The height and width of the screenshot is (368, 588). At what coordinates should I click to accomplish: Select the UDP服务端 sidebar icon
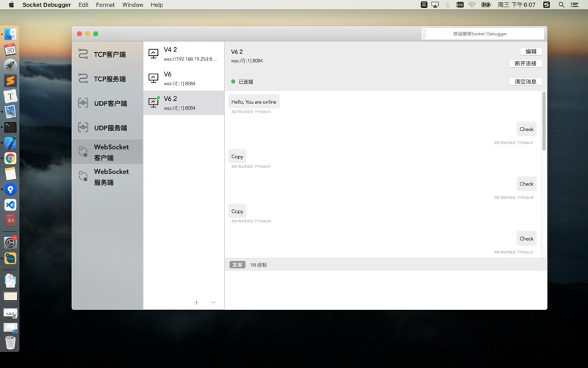click(83, 127)
